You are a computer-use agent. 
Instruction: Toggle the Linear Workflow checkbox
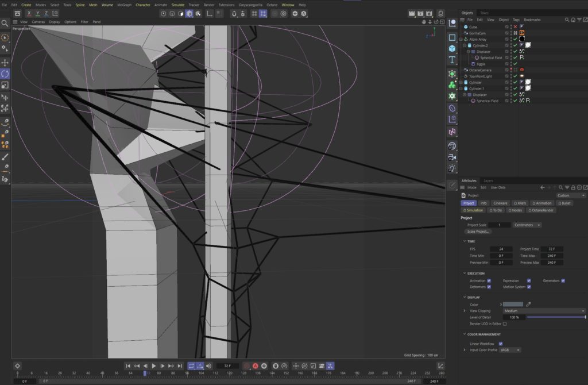coord(501,344)
